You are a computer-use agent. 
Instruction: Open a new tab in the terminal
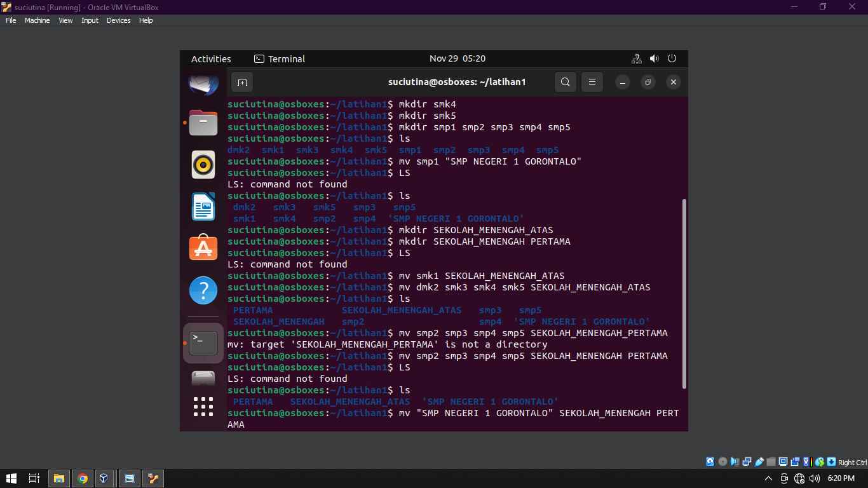[241, 82]
